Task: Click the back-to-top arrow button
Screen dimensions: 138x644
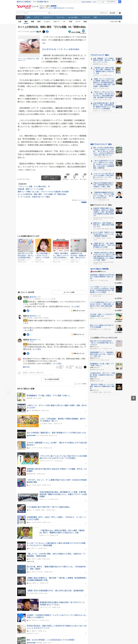Action: coord(133,398)
